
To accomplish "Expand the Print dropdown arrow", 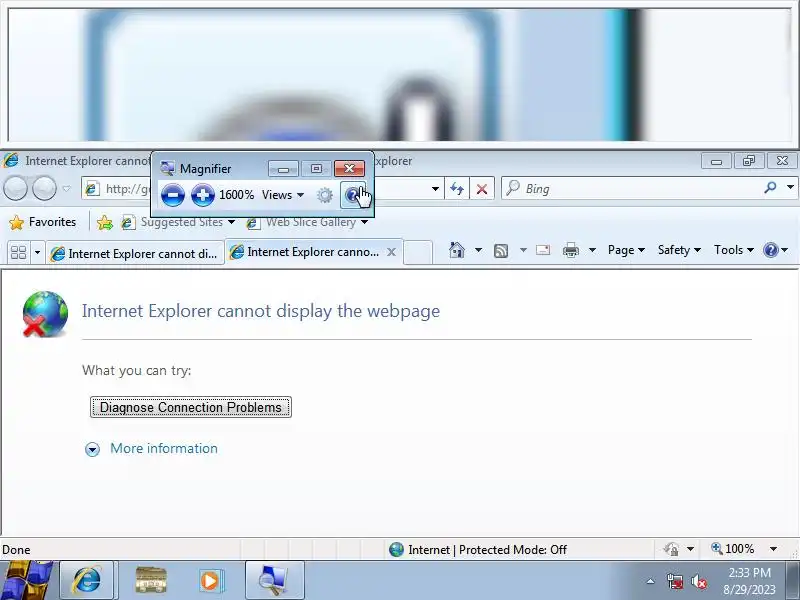I will [x=592, y=250].
